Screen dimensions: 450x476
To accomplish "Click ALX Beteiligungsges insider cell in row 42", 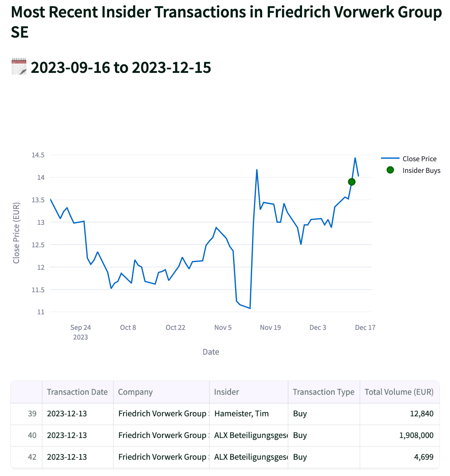I will coord(249,457).
